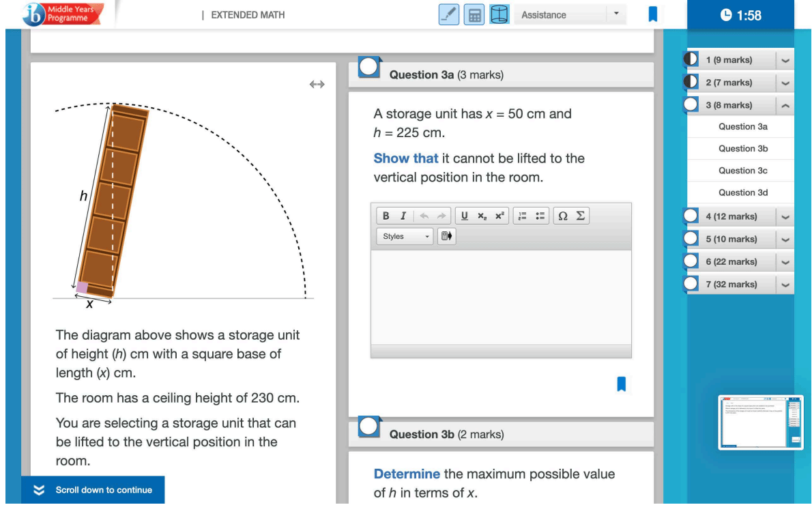This screenshot has height=505, width=812.
Task: Go to Question 3b in sidebar
Action: [743, 148]
